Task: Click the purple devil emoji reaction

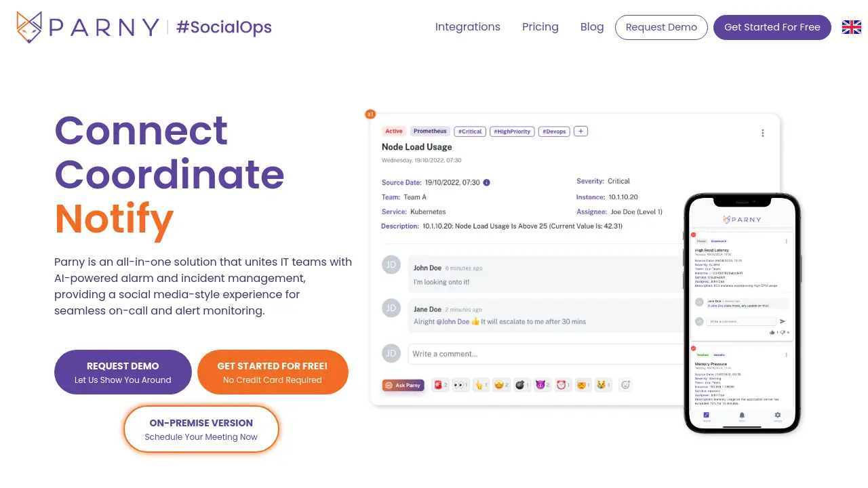Action: [542, 385]
